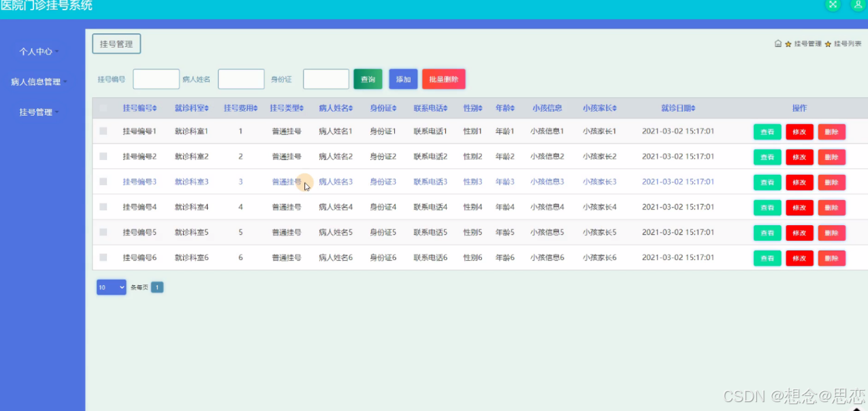
Task: Click the star icon before 挂号列表 breadcrumb
Action: [x=828, y=44]
